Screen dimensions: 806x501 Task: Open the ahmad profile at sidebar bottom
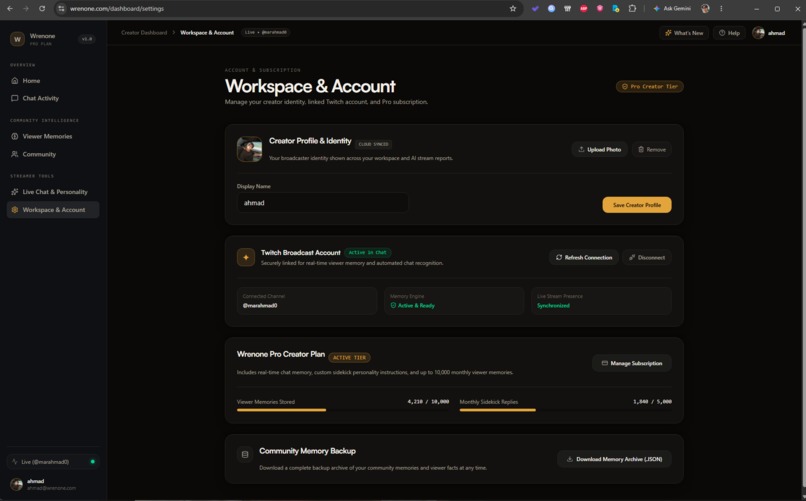pos(53,484)
